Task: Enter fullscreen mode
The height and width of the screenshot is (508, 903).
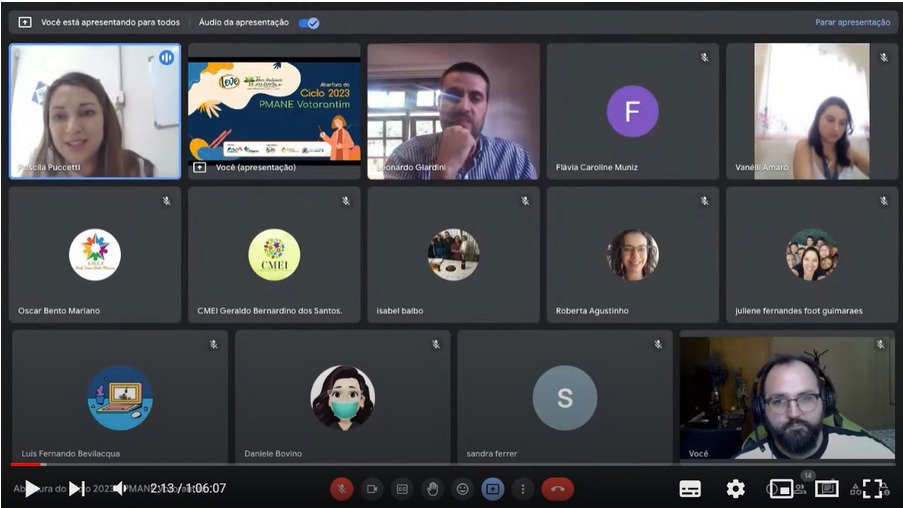Action: 872,489
